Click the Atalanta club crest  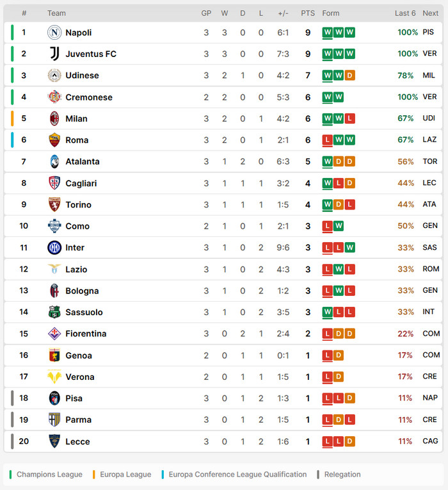54,161
